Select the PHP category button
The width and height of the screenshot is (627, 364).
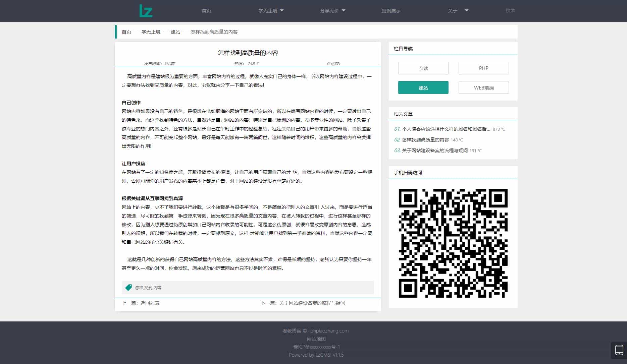(x=483, y=68)
